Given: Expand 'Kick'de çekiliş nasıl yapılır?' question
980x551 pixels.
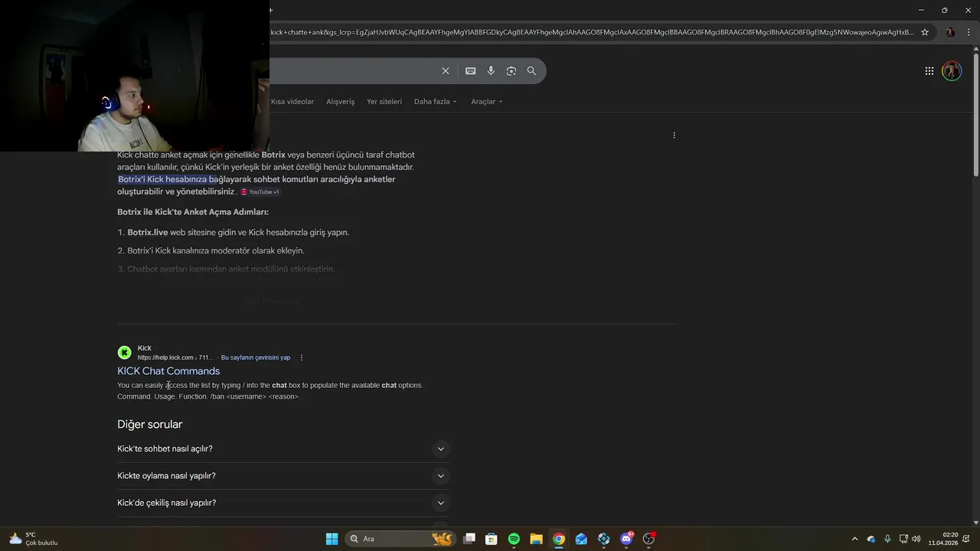Looking at the screenshot, I should [283, 503].
